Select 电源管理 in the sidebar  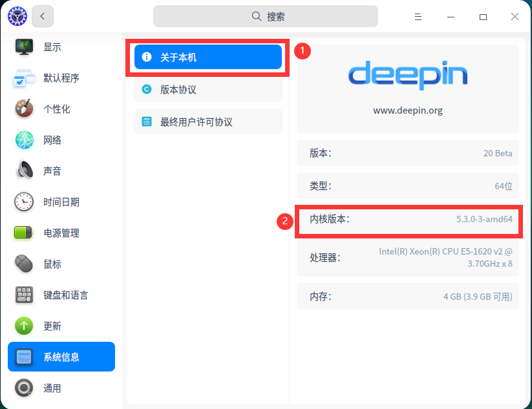click(61, 233)
